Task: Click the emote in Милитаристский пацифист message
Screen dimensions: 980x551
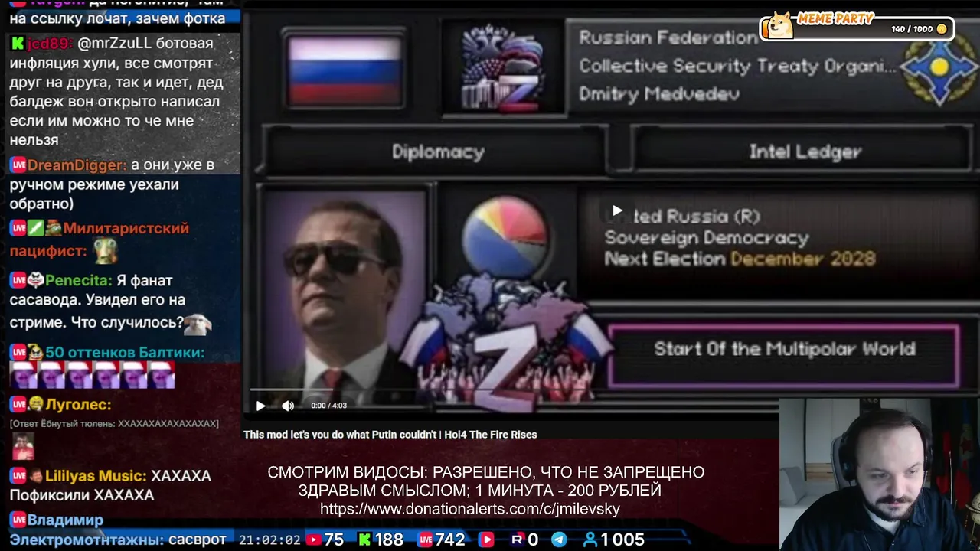Action: point(106,250)
